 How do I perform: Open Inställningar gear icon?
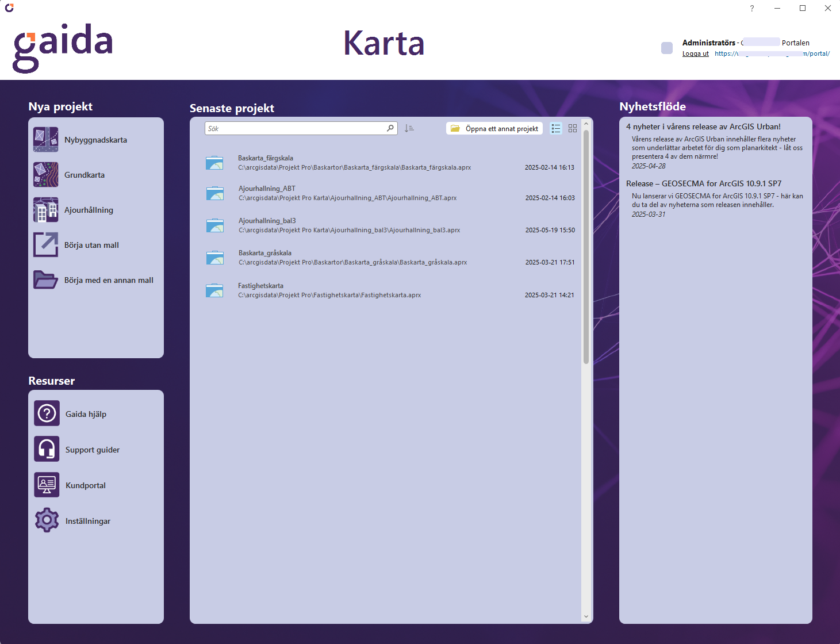pos(47,520)
